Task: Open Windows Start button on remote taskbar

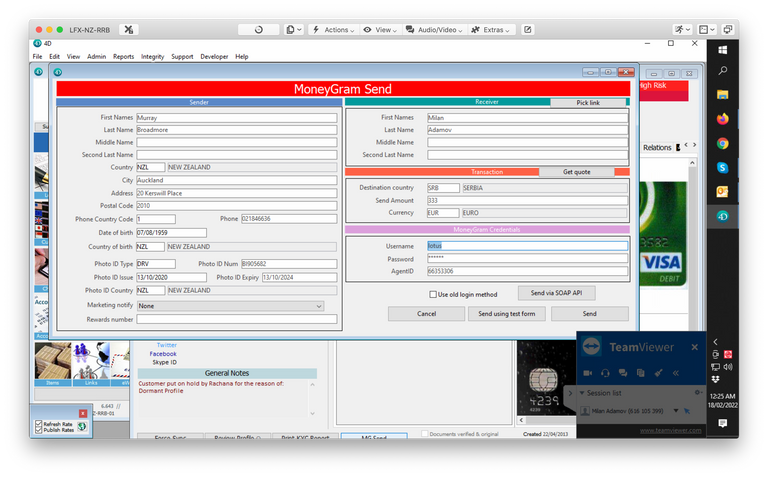Action: (722, 50)
